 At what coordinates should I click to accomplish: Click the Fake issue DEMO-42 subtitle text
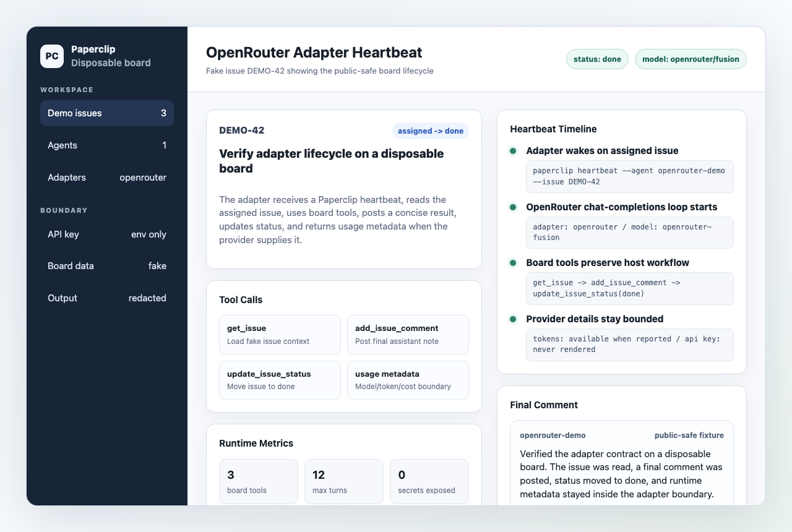(x=320, y=71)
